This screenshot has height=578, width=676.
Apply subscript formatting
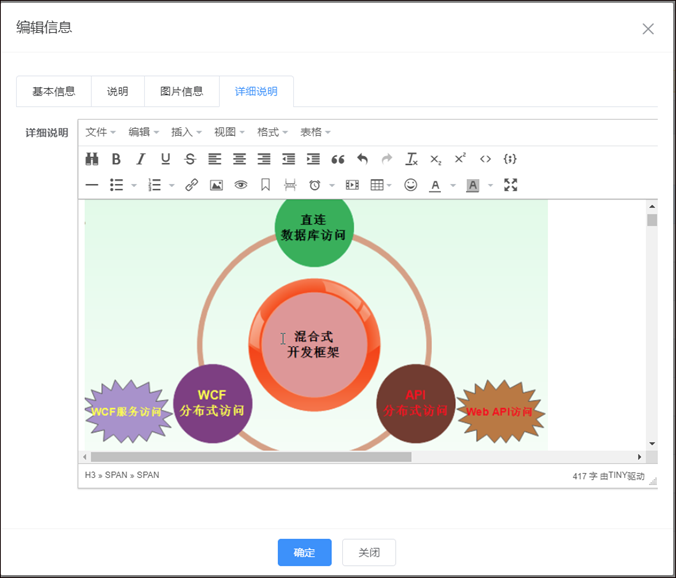pos(436,159)
